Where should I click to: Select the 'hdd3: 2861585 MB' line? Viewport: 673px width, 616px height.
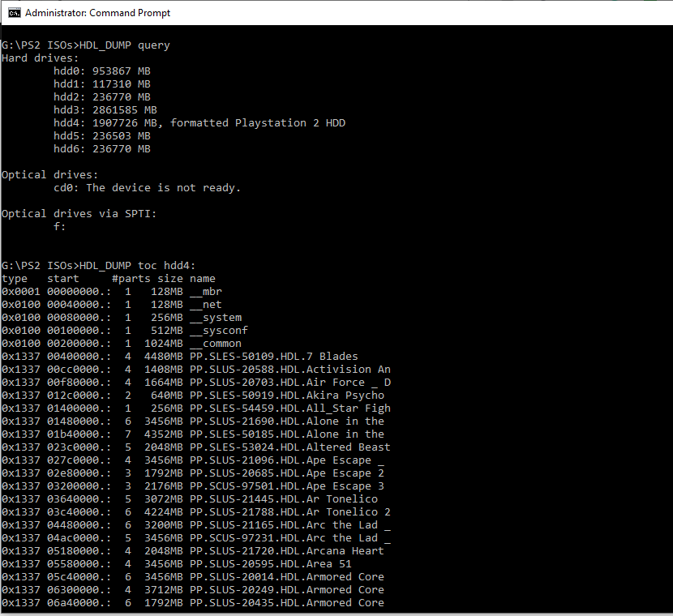(x=105, y=110)
